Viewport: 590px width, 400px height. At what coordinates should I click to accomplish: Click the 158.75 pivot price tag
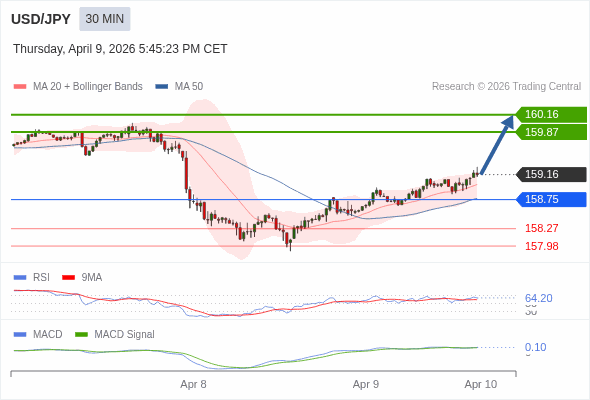(551, 199)
